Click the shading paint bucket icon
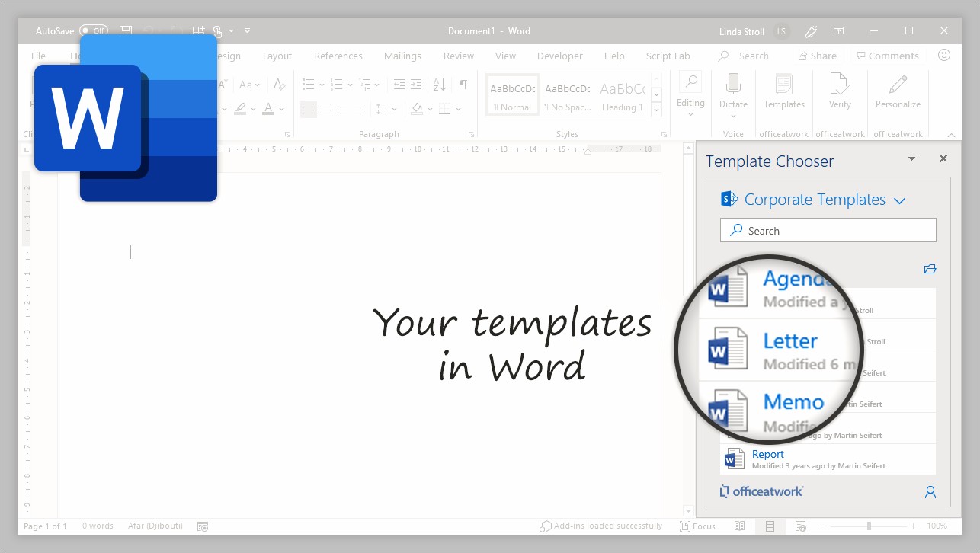980x553 pixels. pyautogui.click(x=416, y=109)
